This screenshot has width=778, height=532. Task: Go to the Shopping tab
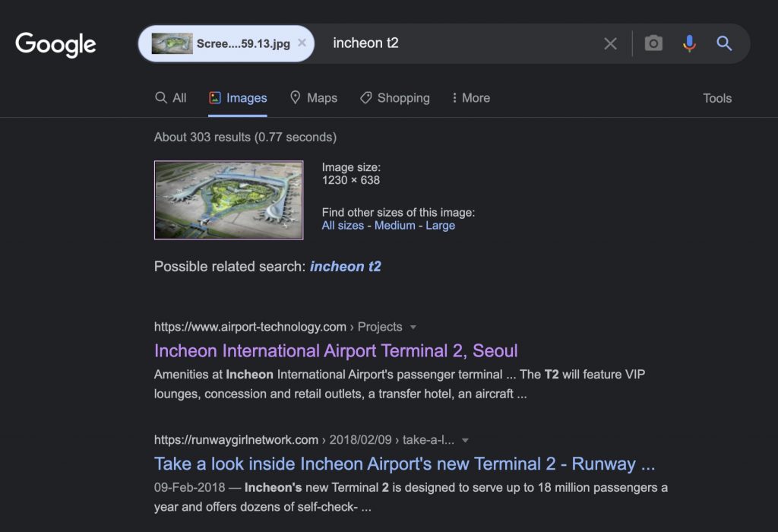395,98
